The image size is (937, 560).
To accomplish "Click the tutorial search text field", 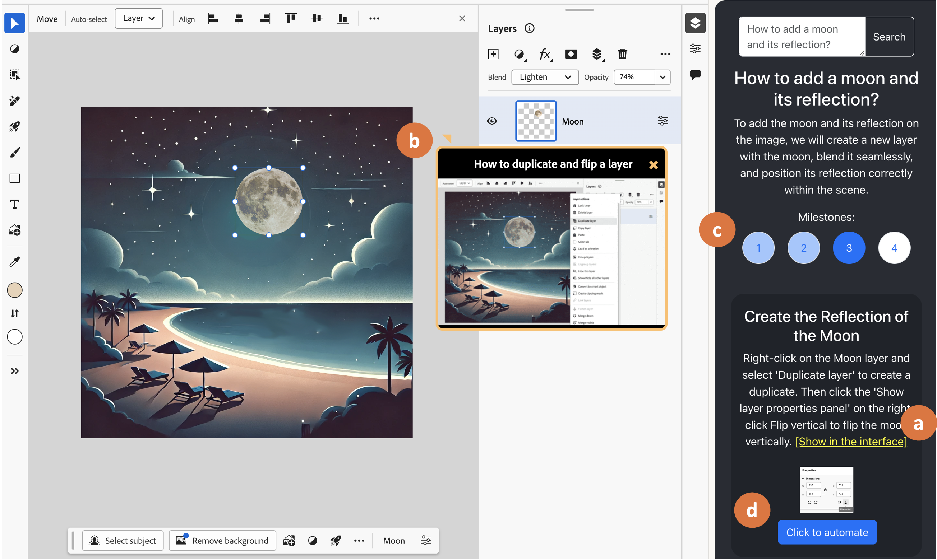I will tap(802, 37).
